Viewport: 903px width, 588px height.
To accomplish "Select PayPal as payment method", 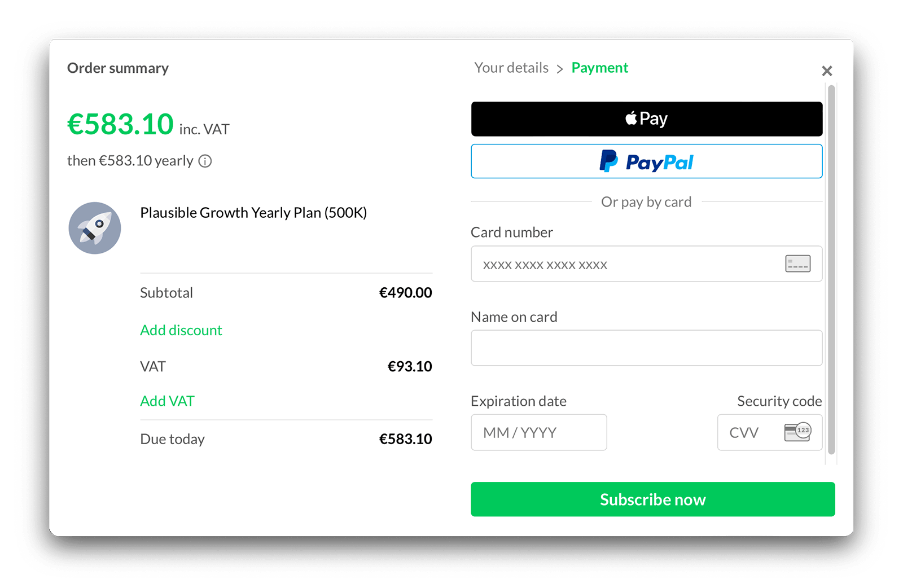I will point(646,161).
